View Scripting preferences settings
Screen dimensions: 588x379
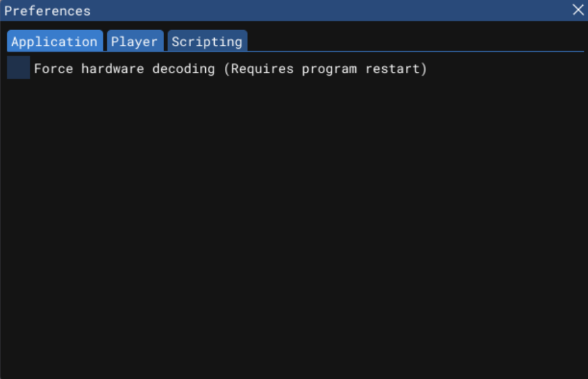(207, 41)
